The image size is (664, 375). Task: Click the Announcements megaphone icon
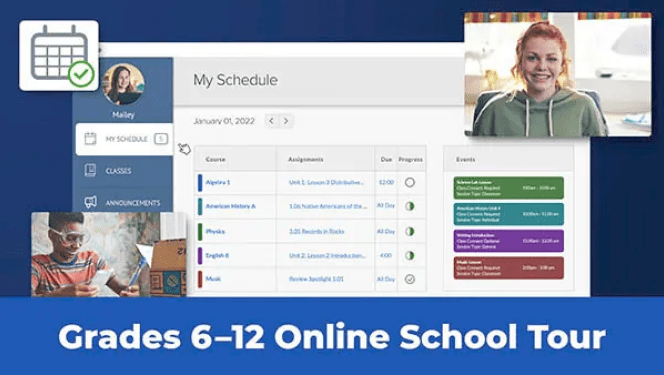pyautogui.click(x=90, y=202)
